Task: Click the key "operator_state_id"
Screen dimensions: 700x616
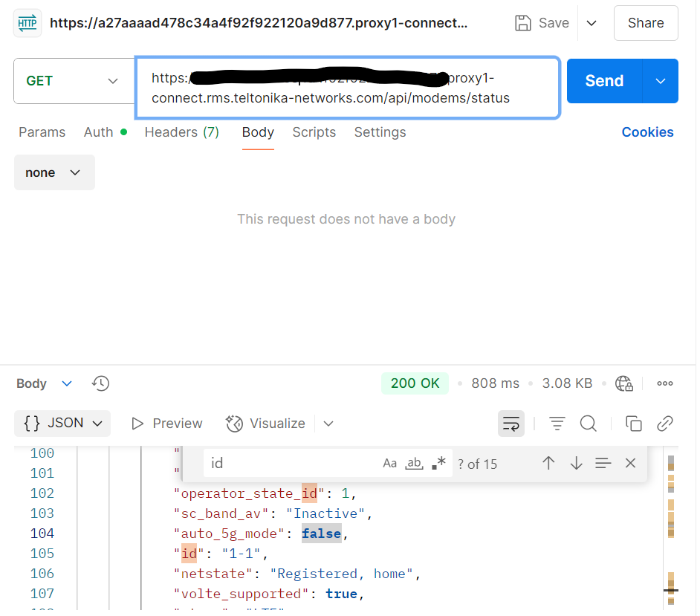Action: pos(249,493)
